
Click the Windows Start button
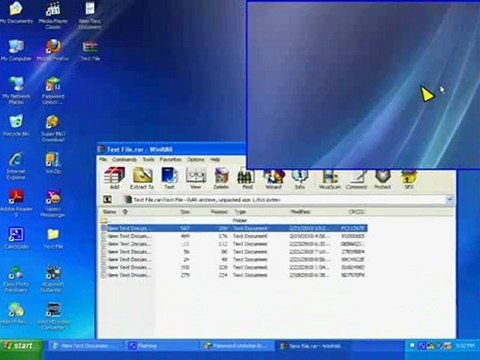coord(21,346)
